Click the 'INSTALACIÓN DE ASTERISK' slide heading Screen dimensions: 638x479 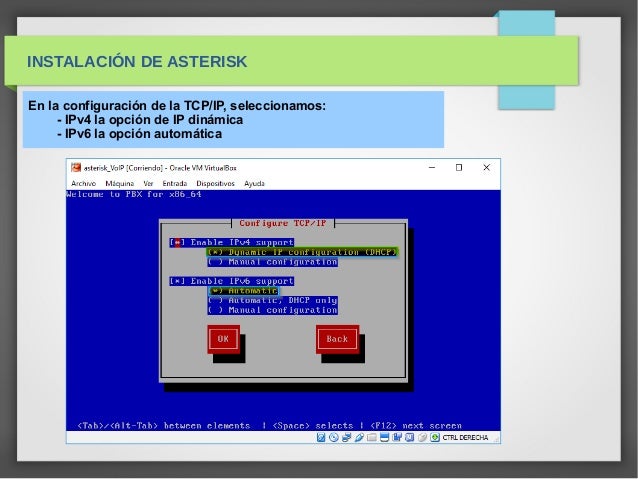[137, 61]
